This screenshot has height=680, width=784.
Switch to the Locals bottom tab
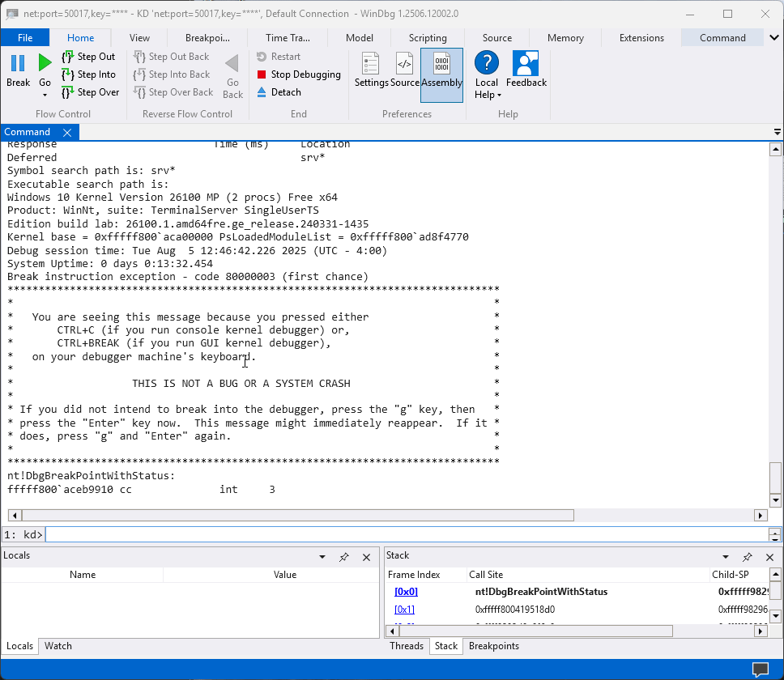(19, 646)
